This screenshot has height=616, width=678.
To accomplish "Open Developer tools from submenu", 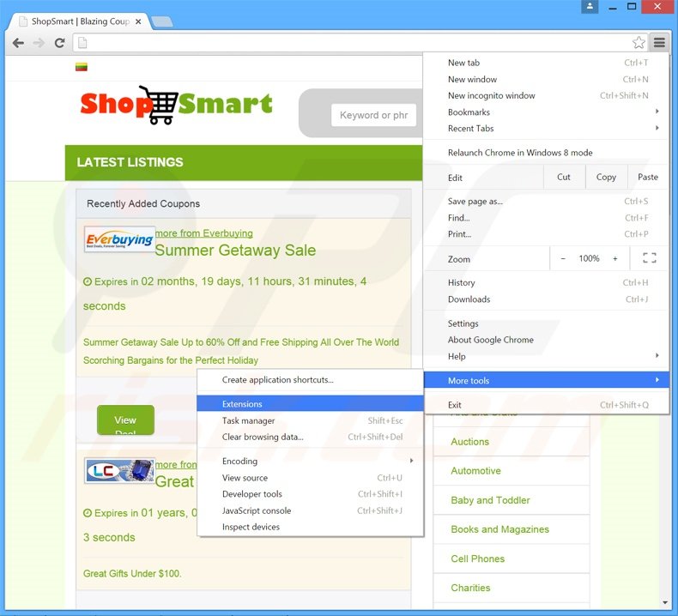I will [310, 494].
